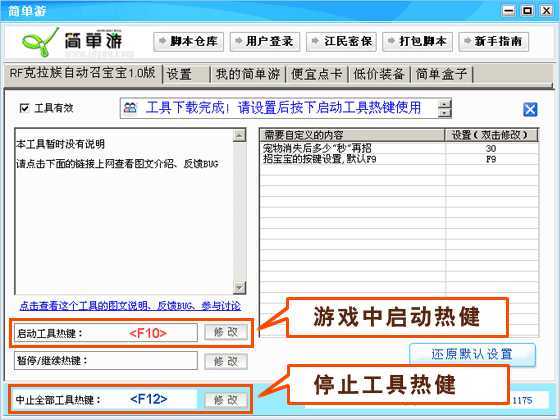Select row 宠物消失后多少"秒"再招
The width and height of the screenshot is (560, 420).
pyautogui.click(x=399, y=148)
